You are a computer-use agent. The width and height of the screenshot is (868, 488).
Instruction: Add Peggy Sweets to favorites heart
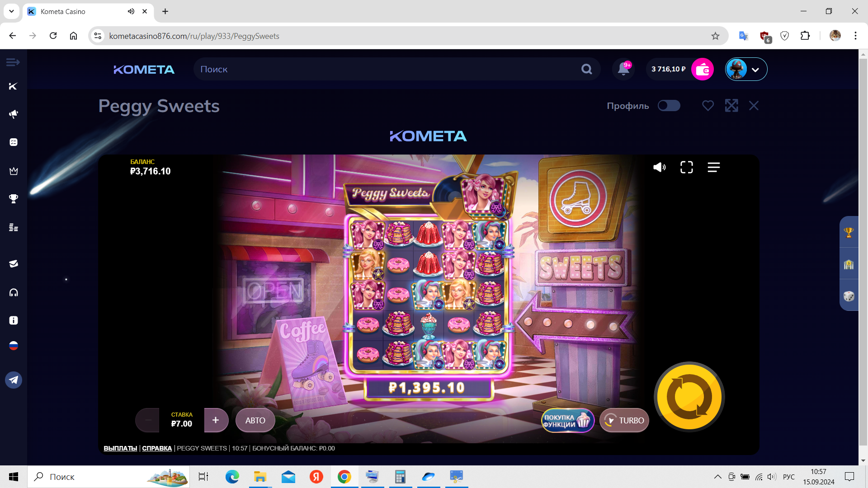708,106
